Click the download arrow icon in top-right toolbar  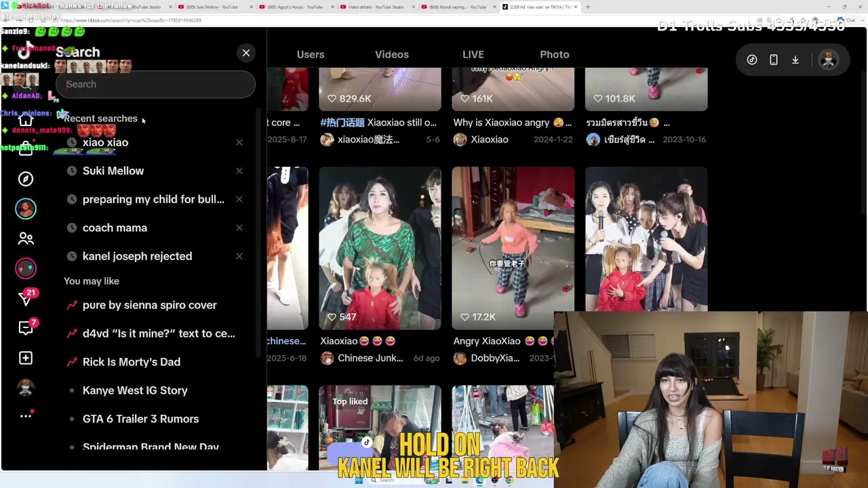click(795, 60)
